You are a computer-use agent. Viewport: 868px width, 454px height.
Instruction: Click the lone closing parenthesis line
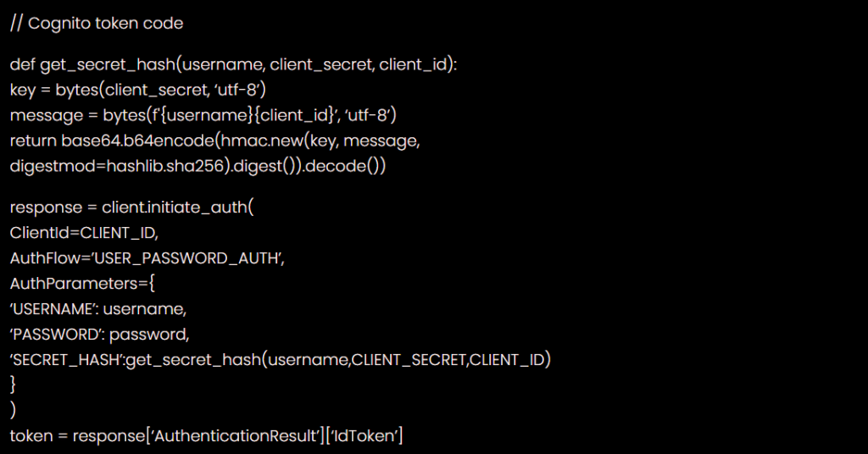point(13,411)
